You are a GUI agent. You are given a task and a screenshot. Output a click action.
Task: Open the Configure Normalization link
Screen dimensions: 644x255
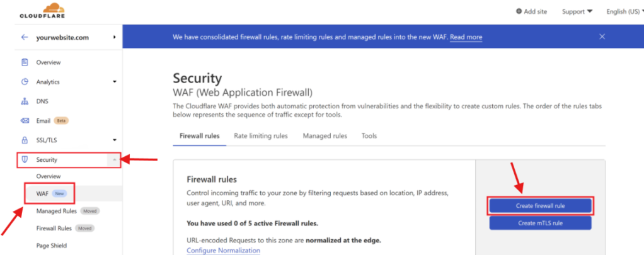(223, 250)
